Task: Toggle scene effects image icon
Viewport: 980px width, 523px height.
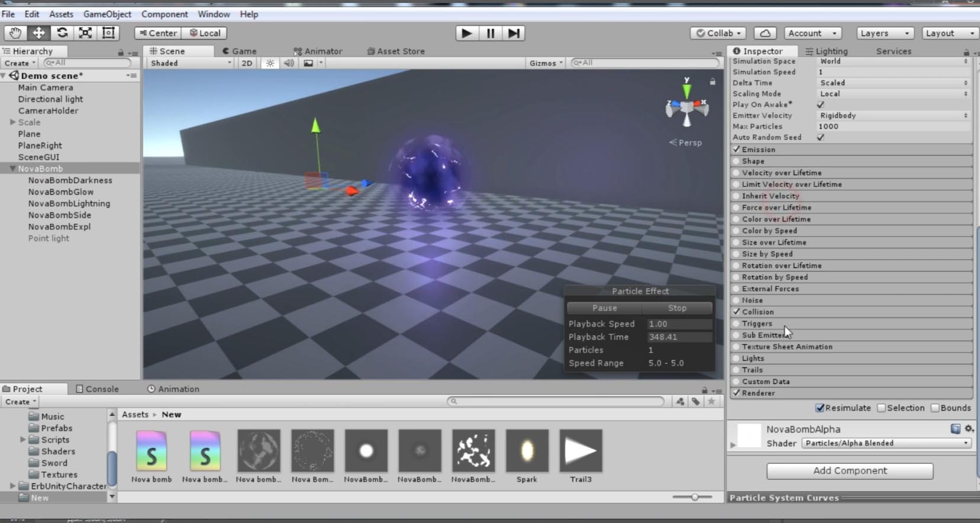Action: click(x=309, y=63)
